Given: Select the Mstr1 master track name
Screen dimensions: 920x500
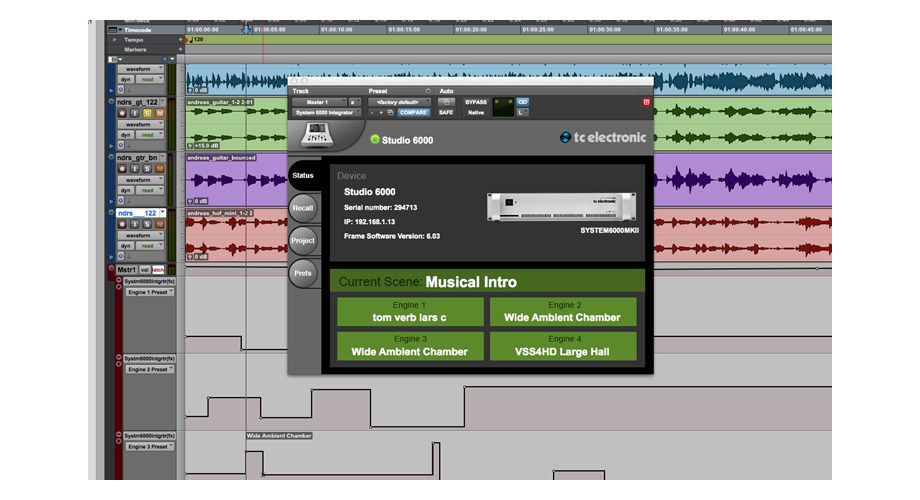Looking at the screenshot, I should coord(127,270).
